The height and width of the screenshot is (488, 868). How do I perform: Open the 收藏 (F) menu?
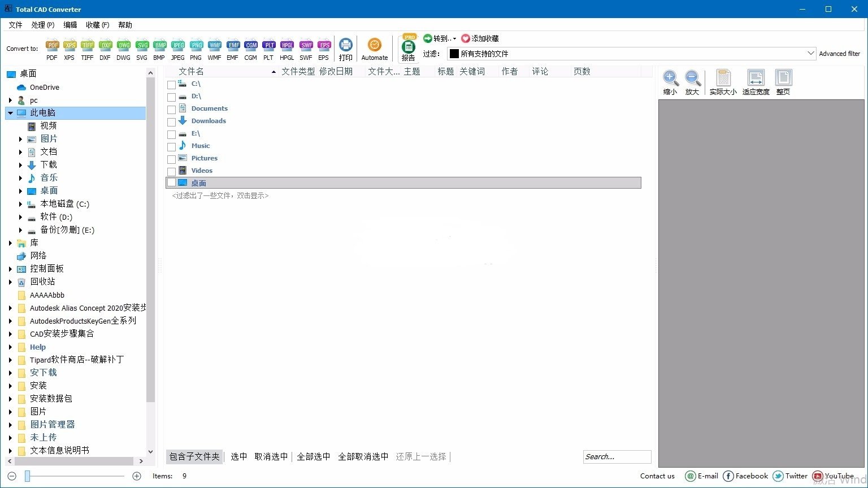(x=97, y=25)
